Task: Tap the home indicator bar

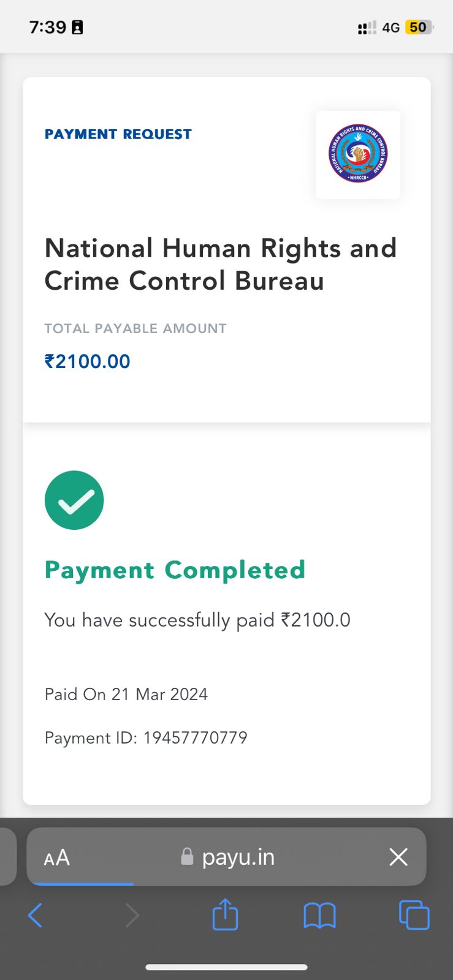Action: pyautogui.click(x=226, y=968)
